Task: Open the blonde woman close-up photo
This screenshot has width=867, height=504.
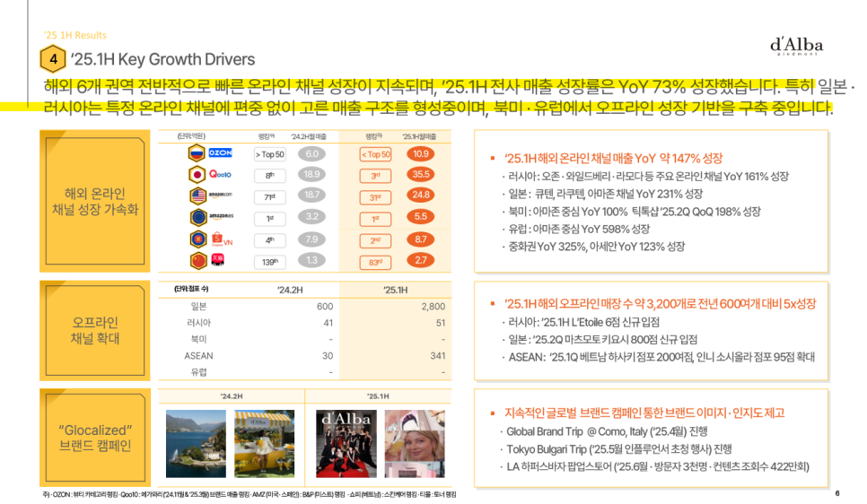Action: [415, 444]
